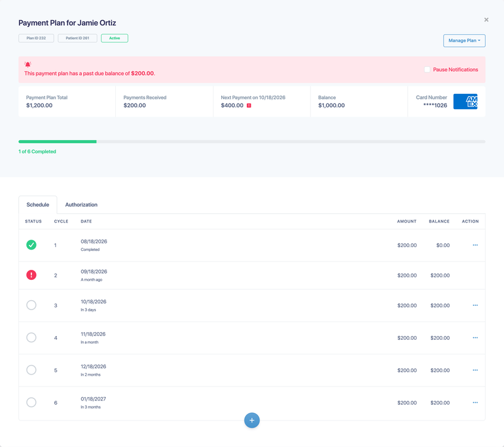Click the blue plus button to add a payment
This screenshot has height=447, width=504.
coord(252,421)
